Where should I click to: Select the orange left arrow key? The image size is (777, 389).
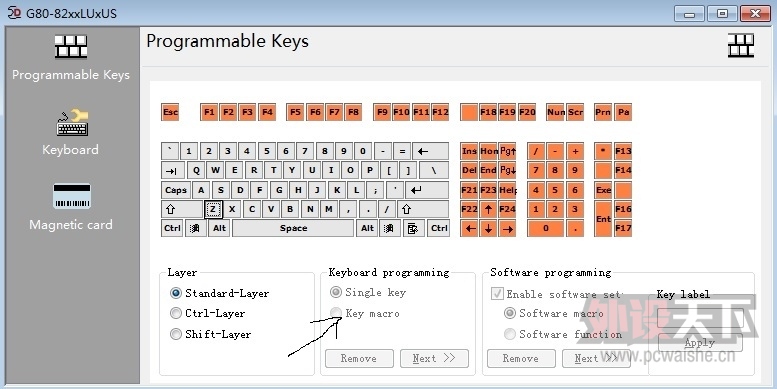(469, 228)
